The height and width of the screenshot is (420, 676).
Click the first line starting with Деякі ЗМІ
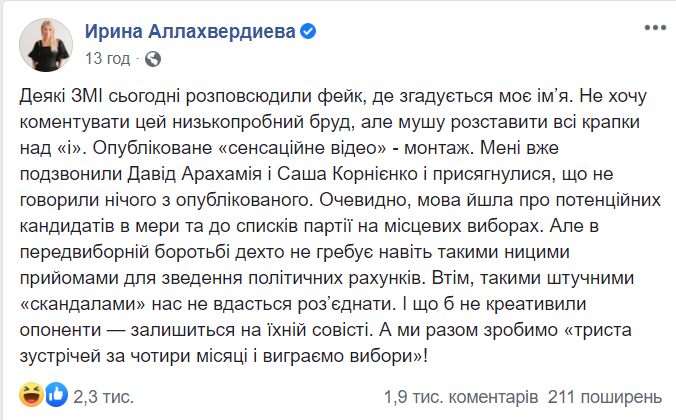point(333,96)
